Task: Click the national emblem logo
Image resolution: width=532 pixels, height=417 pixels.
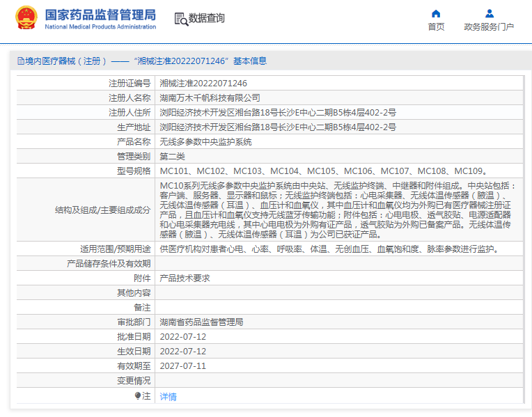Action: pyautogui.click(x=26, y=18)
